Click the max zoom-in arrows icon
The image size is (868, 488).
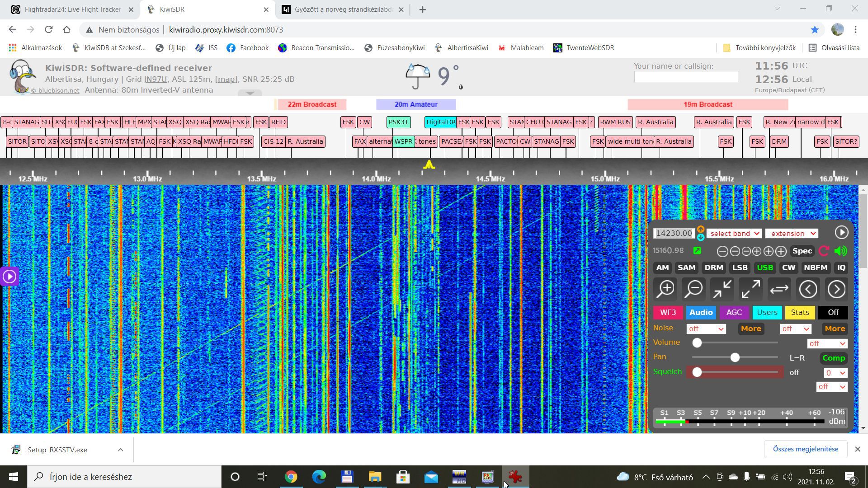coord(722,289)
